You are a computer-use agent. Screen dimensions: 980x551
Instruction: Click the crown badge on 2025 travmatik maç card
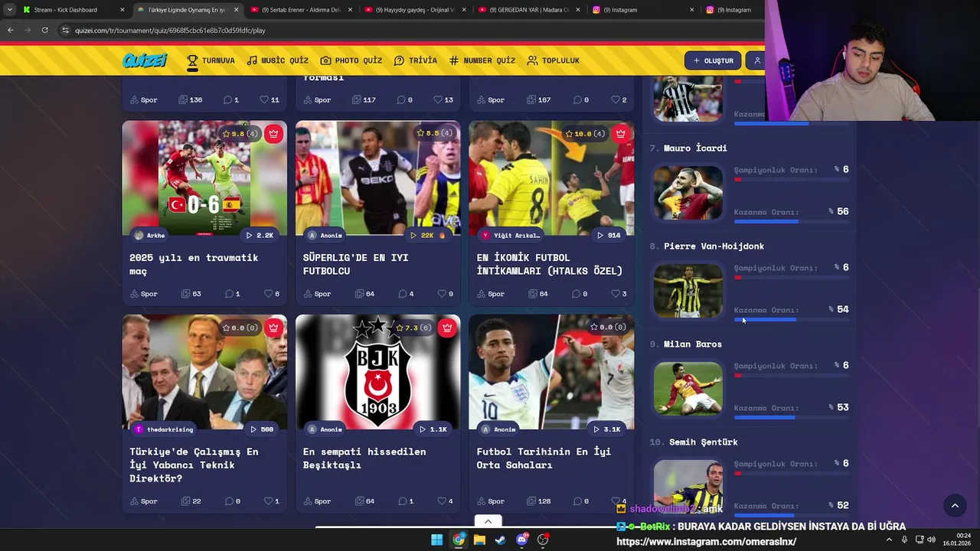click(x=273, y=133)
